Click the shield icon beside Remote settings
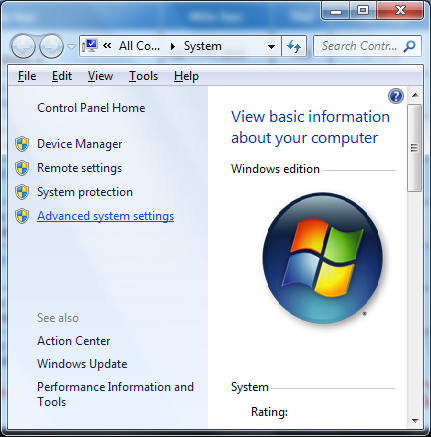The width and height of the screenshot is (431, 437). [x=22, y=168]
